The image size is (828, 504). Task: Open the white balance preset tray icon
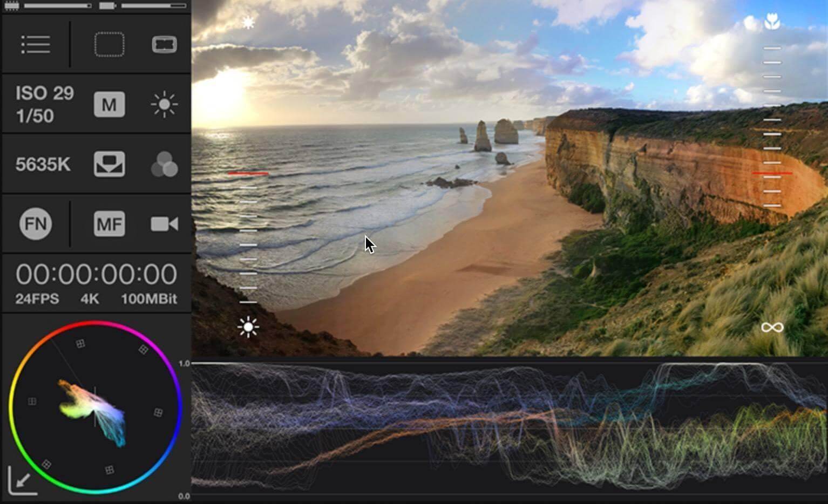[x=109, y=164]
